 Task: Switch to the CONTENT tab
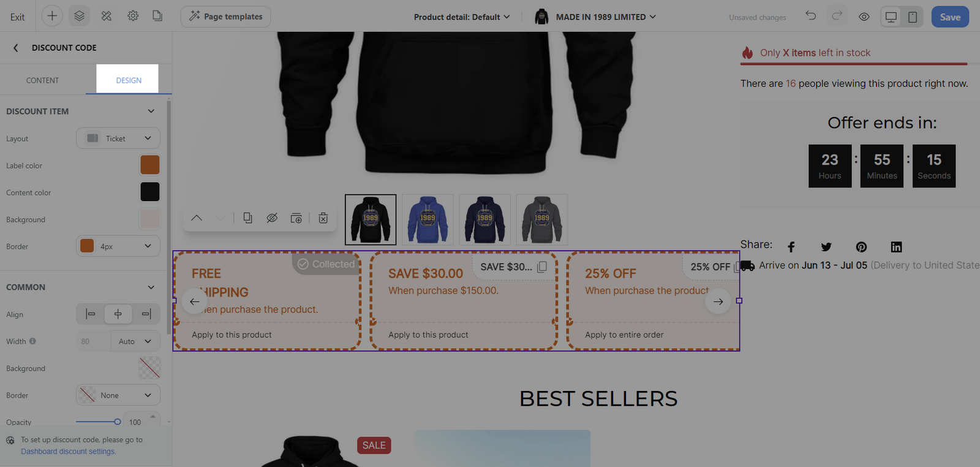pos(42,80)
